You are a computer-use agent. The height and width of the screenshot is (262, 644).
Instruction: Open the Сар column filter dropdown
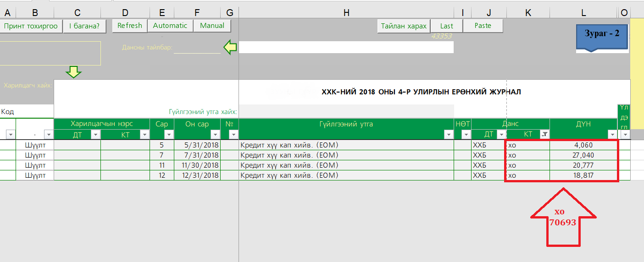pos(168,134)
